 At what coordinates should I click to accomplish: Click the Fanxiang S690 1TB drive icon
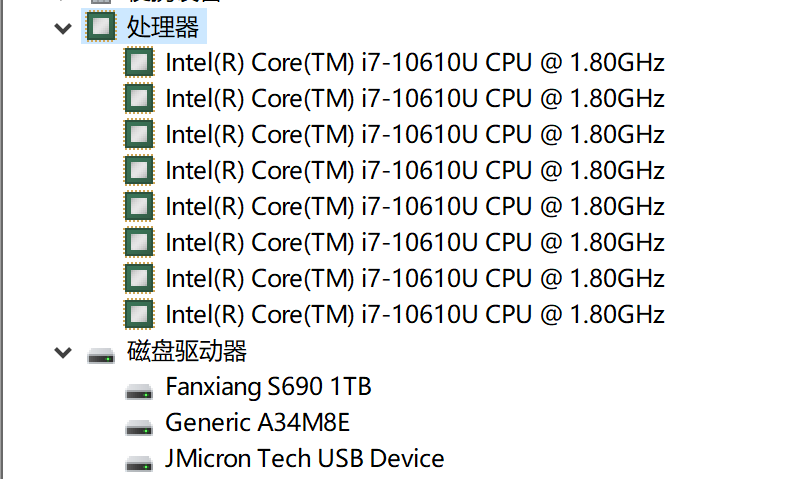pos(139,389)
